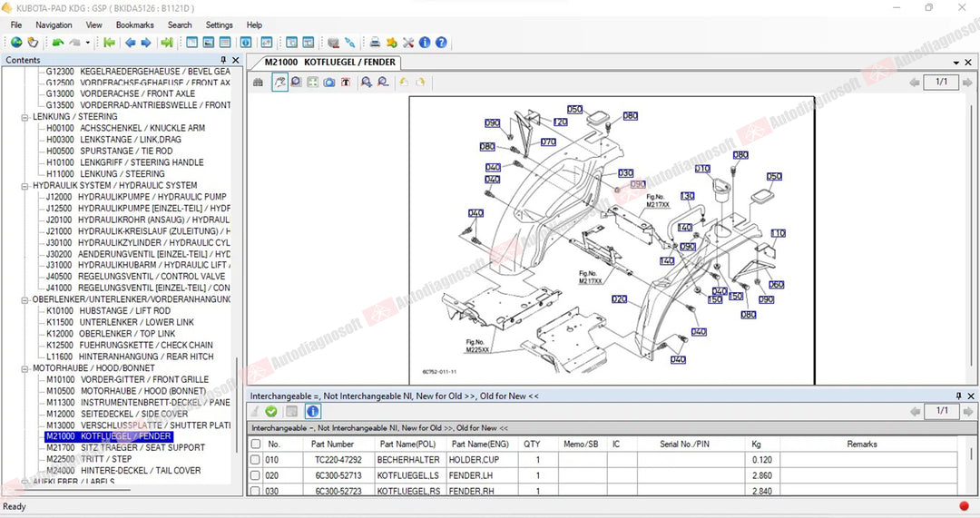Check the box for part 020
Viewport: 980px width, 518px height.
click(x=256, y=475)
